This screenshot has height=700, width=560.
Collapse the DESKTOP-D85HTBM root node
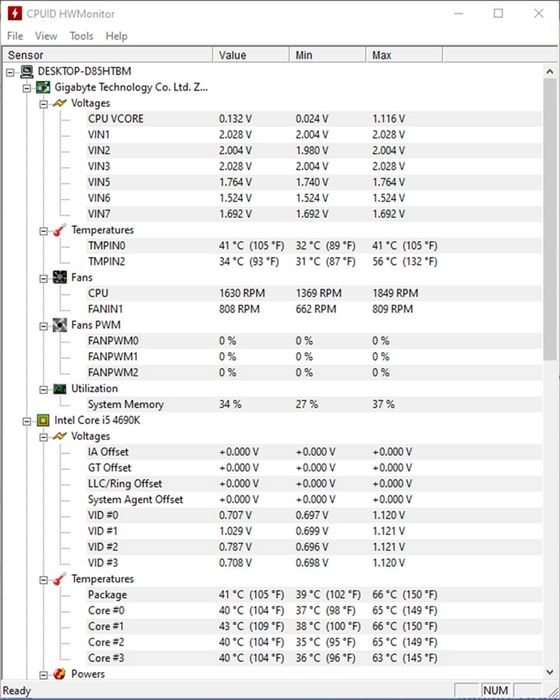pos(10,72)
